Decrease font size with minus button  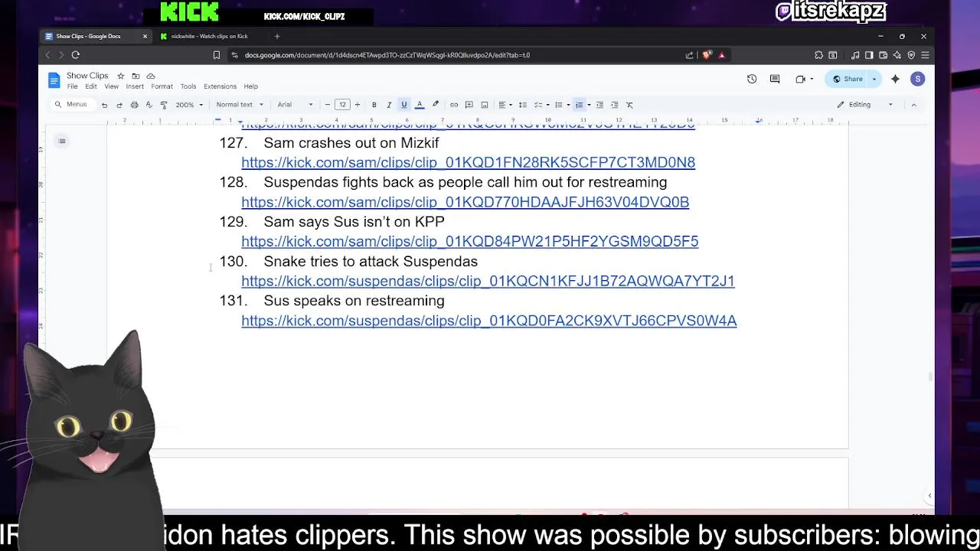[x=328, y=105]
